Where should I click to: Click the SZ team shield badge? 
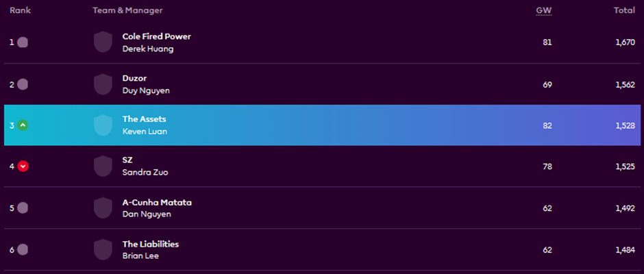point(103,166)
